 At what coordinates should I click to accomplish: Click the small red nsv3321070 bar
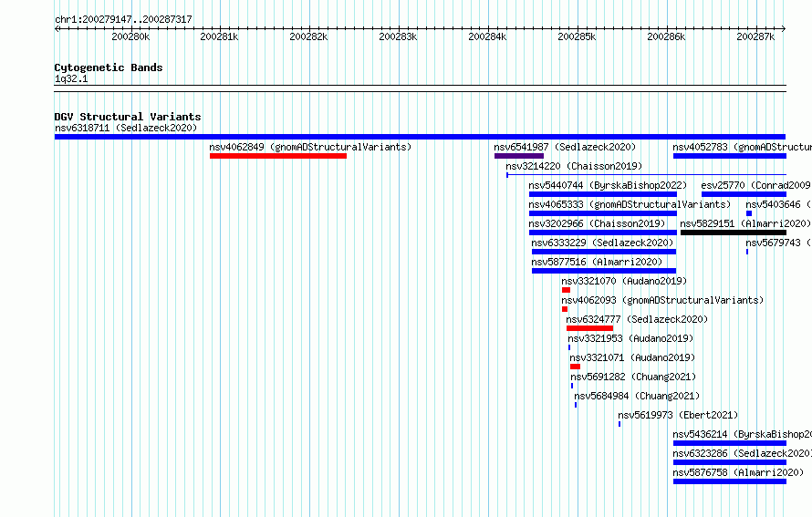pyautogui.click(x=566, y=290)
